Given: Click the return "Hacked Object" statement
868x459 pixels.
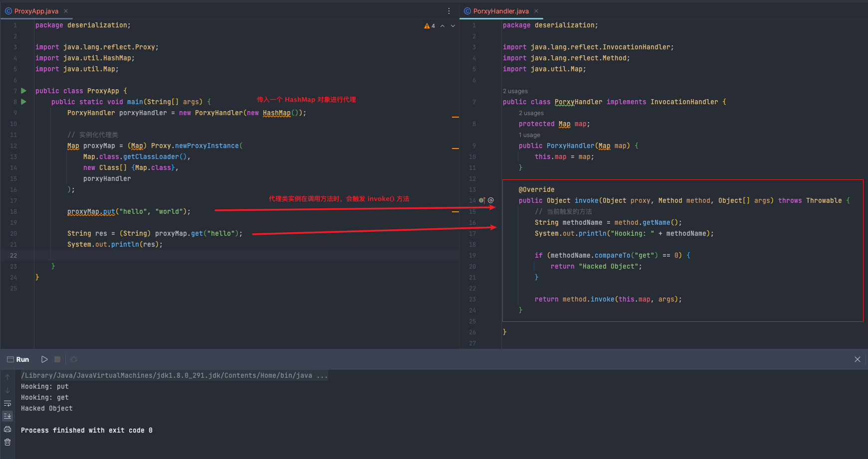Looking at the screenshot, I should point(597,267).
